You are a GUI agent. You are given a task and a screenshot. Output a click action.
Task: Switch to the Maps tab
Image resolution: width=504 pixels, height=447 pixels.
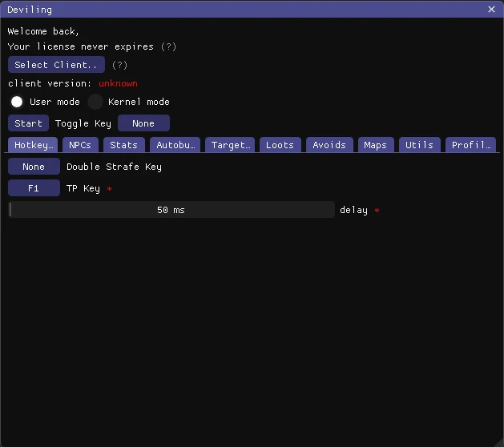375,145
